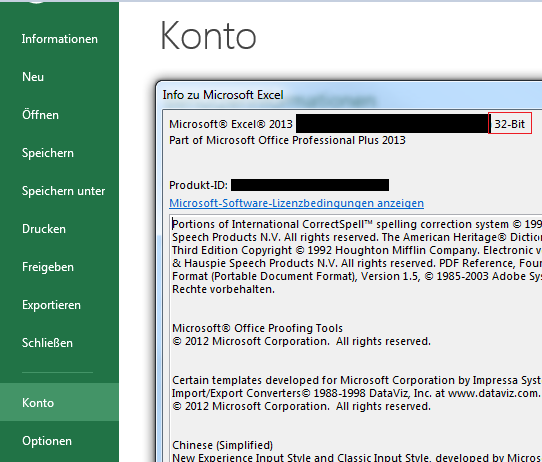Viewport: 542px width, 462px height.
Task: Click the 'Chinese (Simplified)' heading
Action: (x=222, y=445)
